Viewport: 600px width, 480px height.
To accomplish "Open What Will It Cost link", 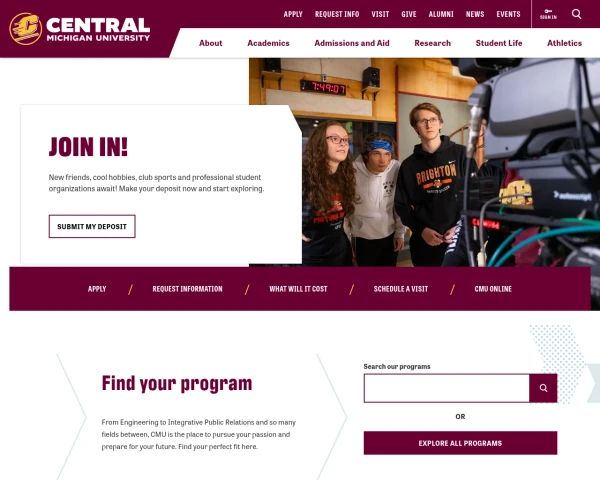I will (298, 289).
